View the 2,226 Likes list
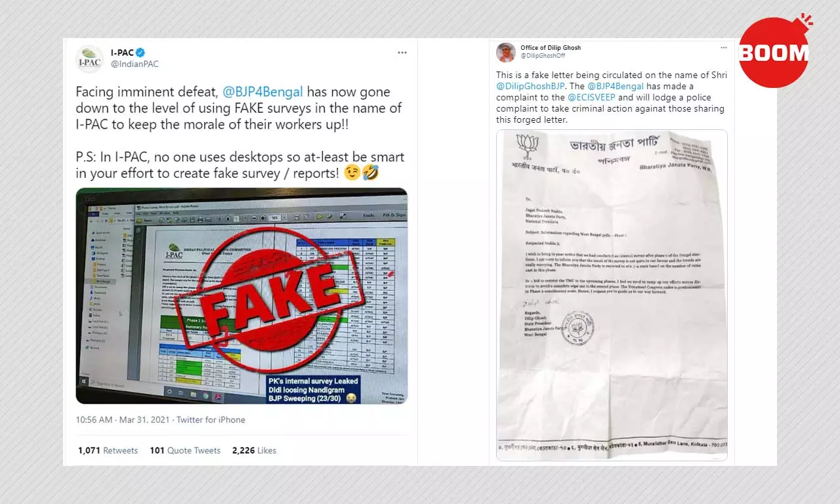The image size is (840, 504). pyautogui.click(x=254, y=450)
